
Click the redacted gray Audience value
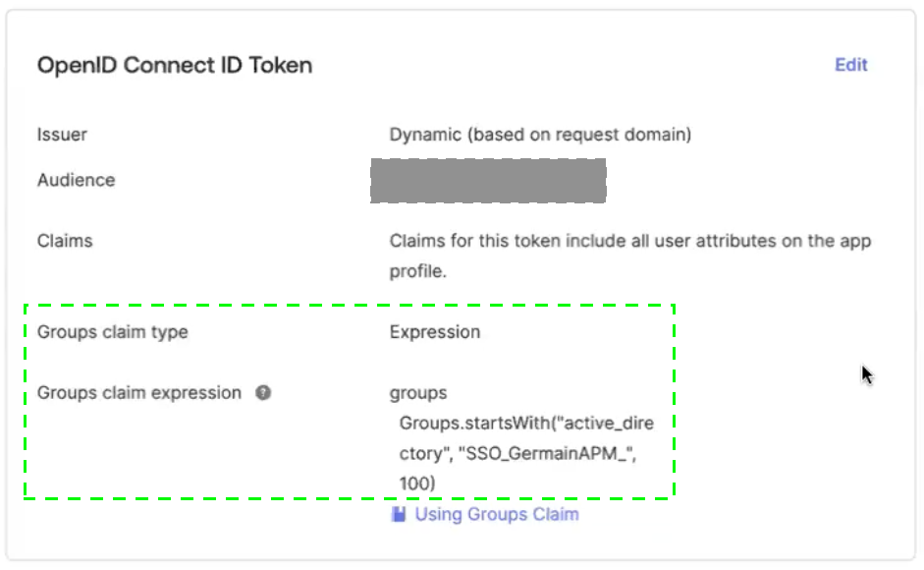487,181
